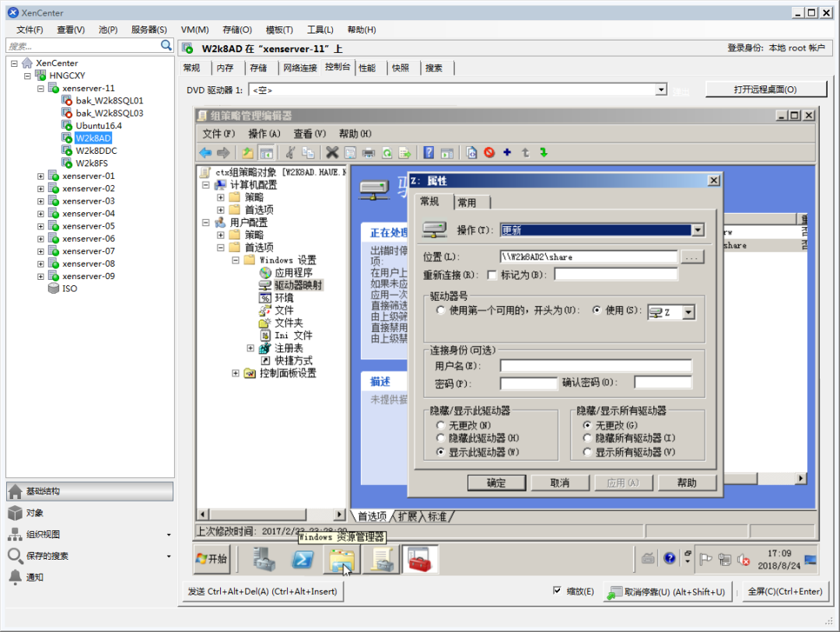Choose 'No change' for all drives
Image resolution: width=840 pixels, height=632 pixels.
587,425
